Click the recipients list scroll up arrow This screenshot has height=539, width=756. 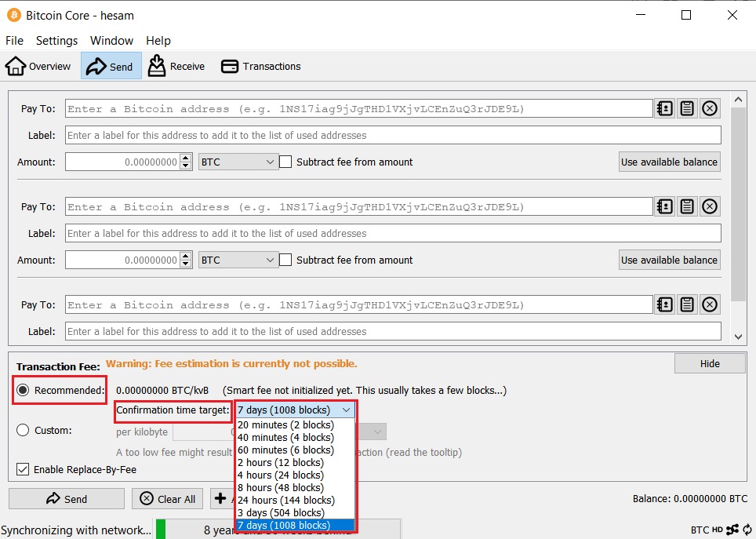pos(738,100)
